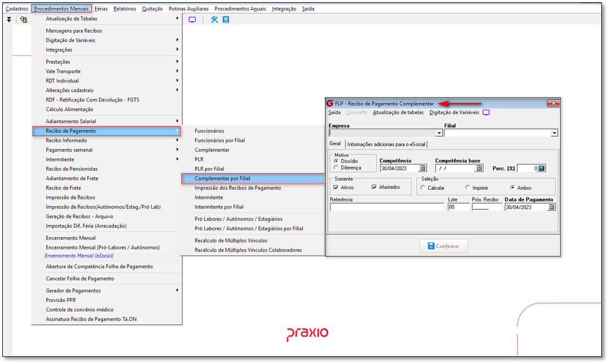Image resolution: width=609 pixels, height=364 pixels.
Task: Switch to Informações adicionais para o eSocial tab
Action: tap(386, 144)
